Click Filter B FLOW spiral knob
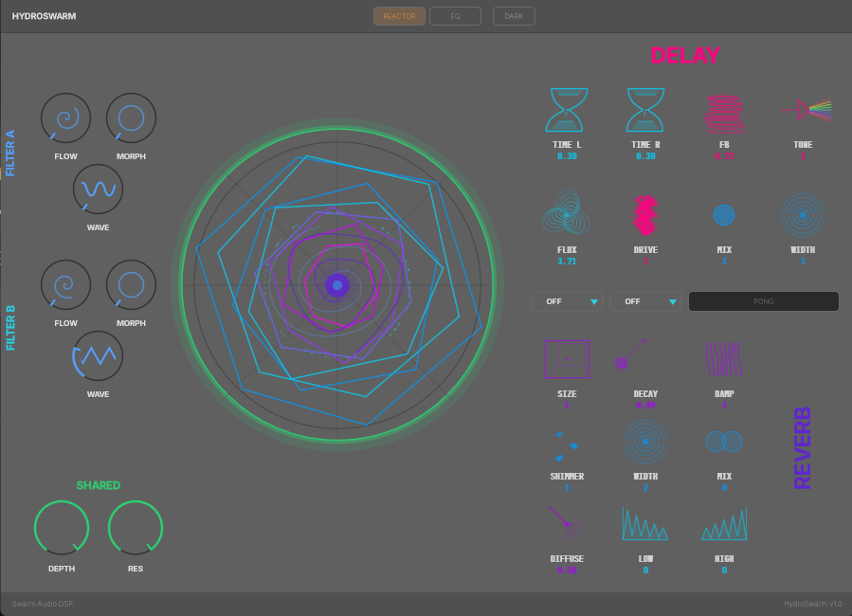852x616 pixels. 65,284
